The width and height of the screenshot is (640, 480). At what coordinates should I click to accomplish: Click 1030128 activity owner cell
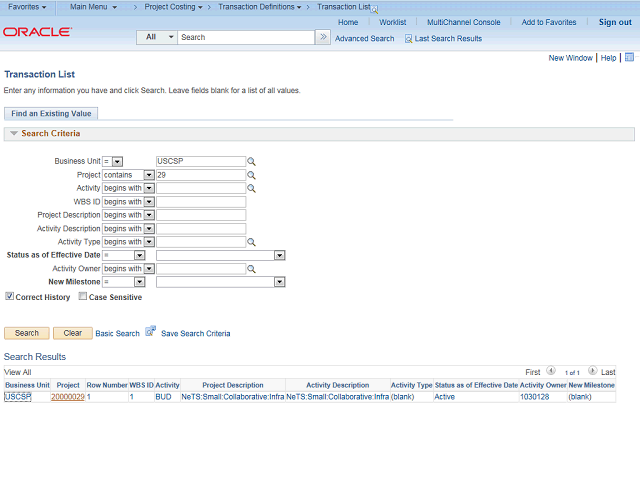coord(534,397)
